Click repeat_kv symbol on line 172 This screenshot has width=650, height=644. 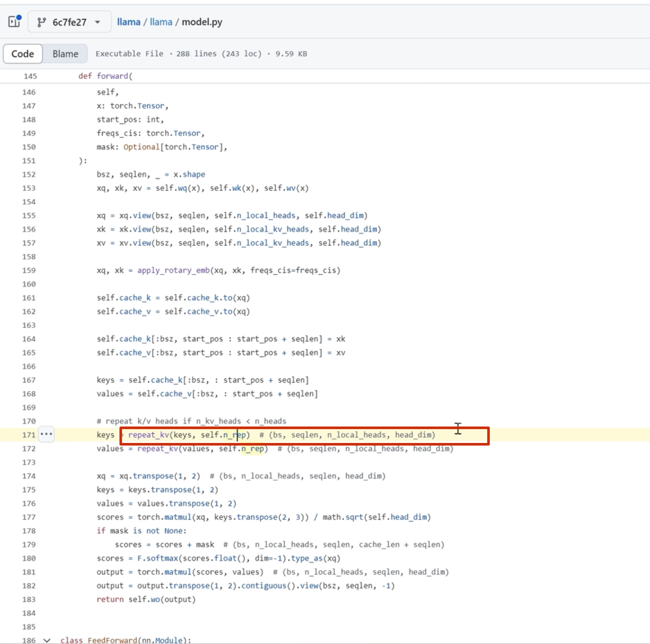157,449
